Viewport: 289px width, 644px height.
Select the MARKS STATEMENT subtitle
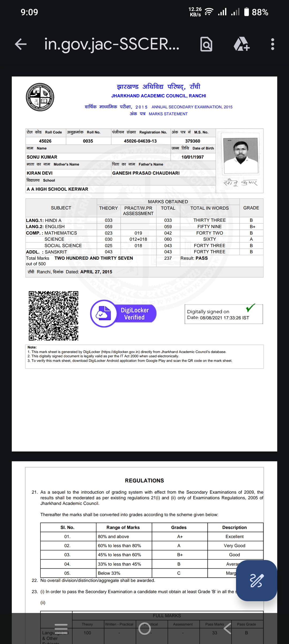168,114
